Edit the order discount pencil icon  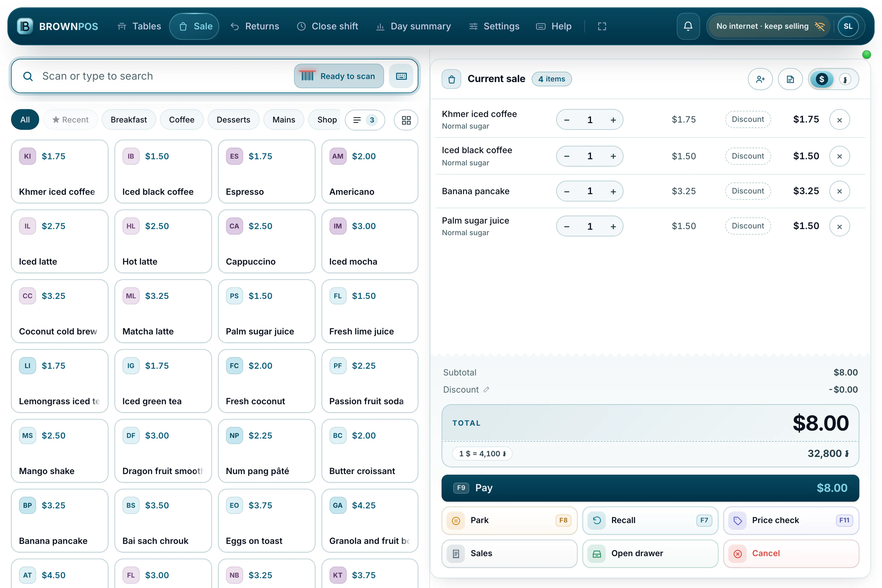(x=486, y=390)
